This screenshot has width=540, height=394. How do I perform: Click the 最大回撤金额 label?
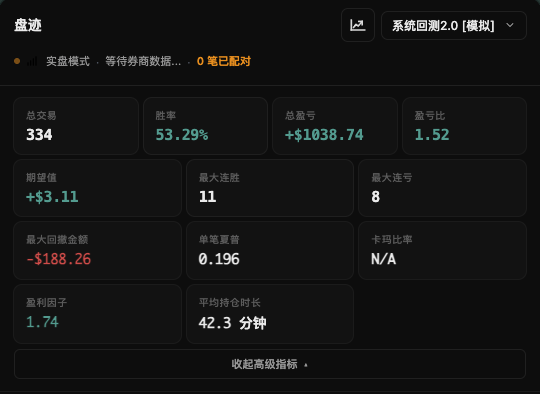(x=57, y=239)
